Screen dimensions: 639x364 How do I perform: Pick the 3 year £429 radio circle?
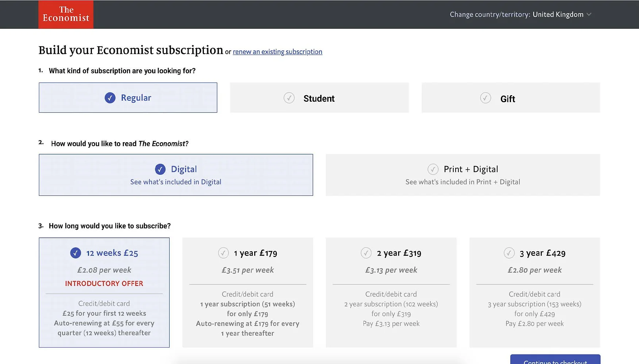(509, 253)
